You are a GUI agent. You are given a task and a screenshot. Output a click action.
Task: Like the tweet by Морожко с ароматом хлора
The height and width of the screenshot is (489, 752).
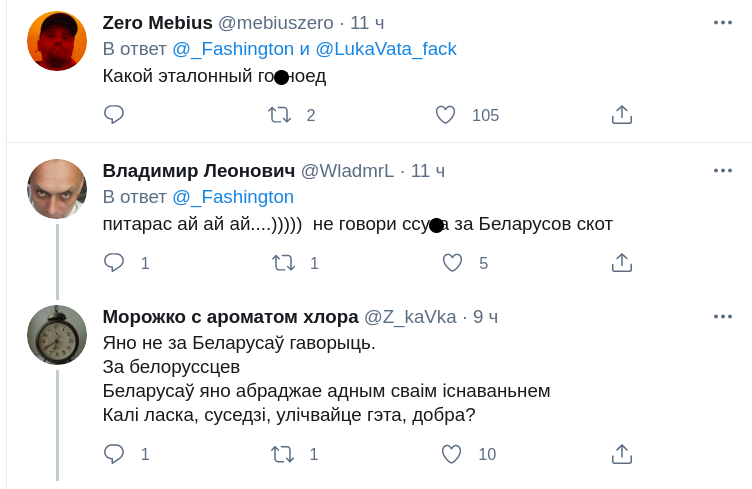pos(452,454)
